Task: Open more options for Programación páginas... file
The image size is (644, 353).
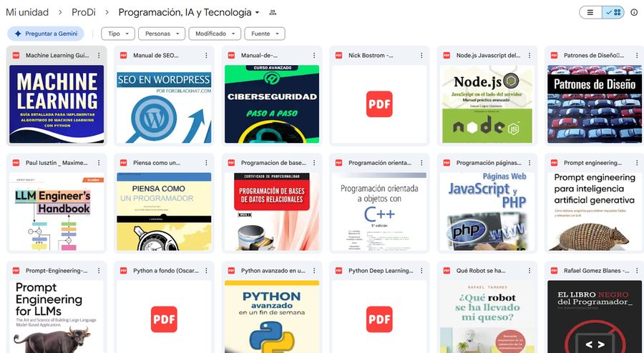Action: pos(530,163)
